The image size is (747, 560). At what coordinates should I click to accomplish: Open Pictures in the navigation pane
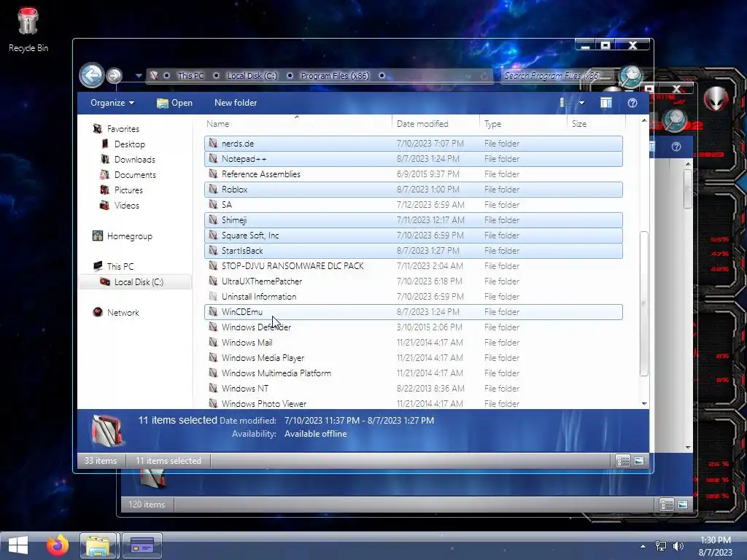(x=128, y=190)
